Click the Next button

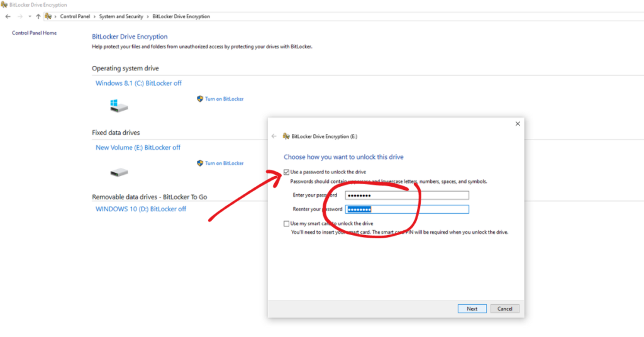click(472, 309)
